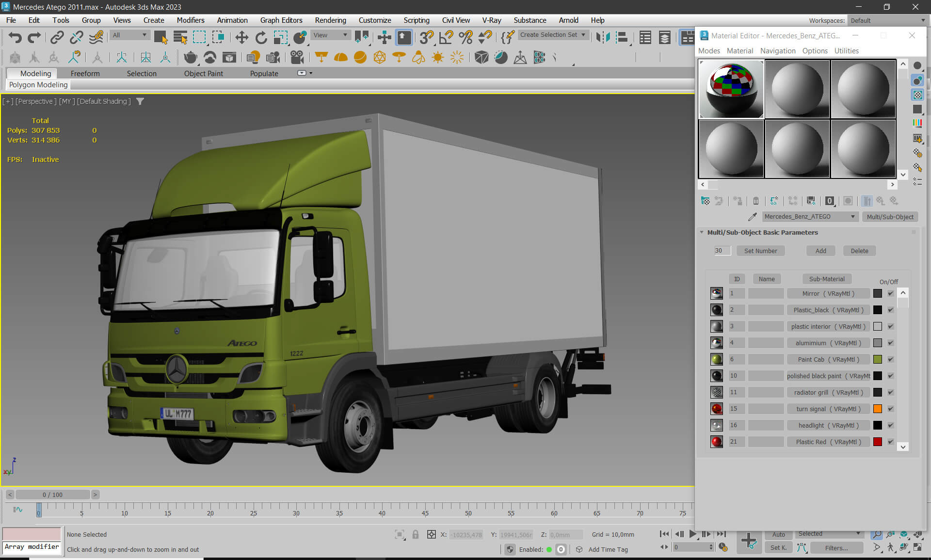Click the Selection Lock padlock icon
The width and height of the screenshot is (931, 560).
(416, 534)
